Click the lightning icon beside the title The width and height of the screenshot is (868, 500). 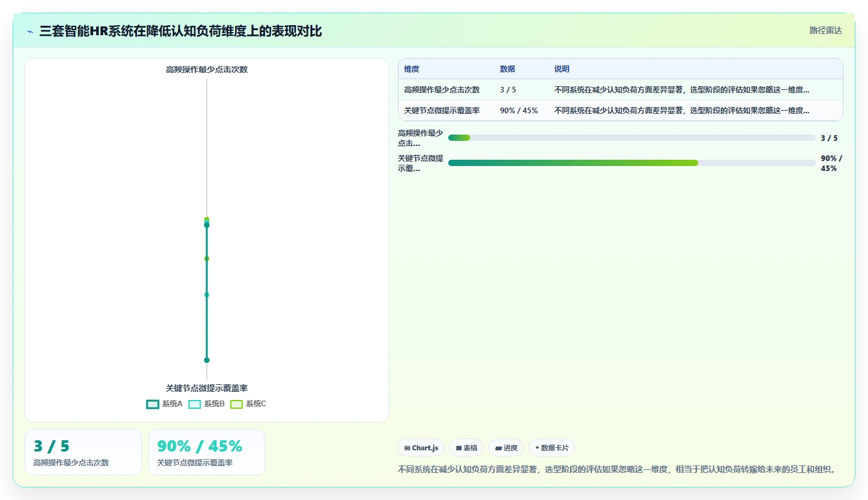[x=30, y=31]
